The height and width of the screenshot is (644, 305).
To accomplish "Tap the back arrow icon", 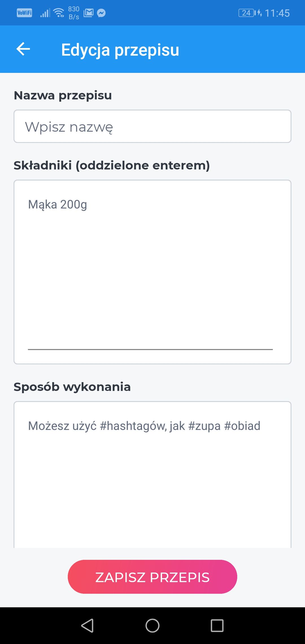I will pos(23,49).
